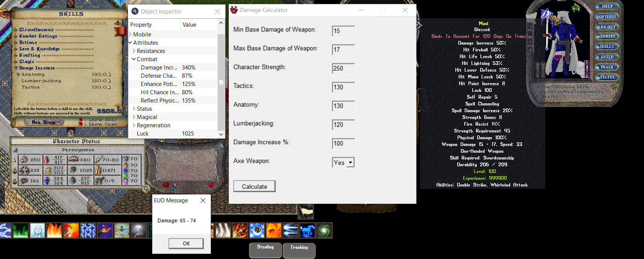Click the Damage Increase % input field
Screen dimensions: 644x259
[x=343, y=143]
